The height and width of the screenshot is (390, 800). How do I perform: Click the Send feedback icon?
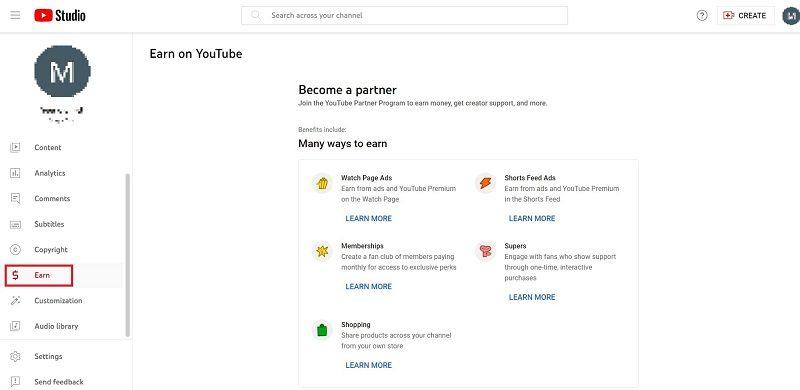(x=15, y=381)
